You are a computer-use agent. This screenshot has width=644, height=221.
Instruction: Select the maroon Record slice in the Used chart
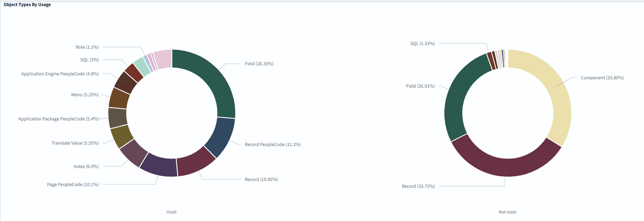195,163
